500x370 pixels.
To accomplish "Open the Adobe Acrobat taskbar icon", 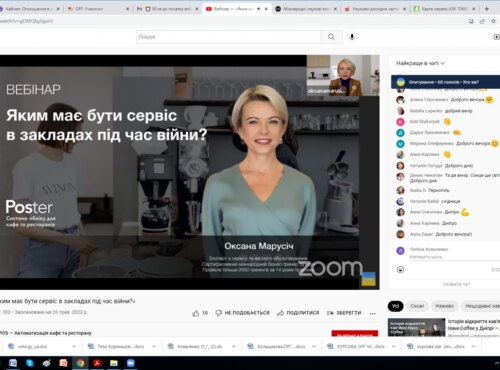I will 97,363.
